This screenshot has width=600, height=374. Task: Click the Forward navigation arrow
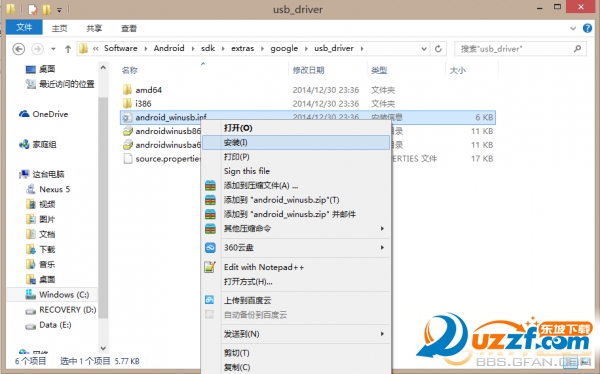point(37,49)
